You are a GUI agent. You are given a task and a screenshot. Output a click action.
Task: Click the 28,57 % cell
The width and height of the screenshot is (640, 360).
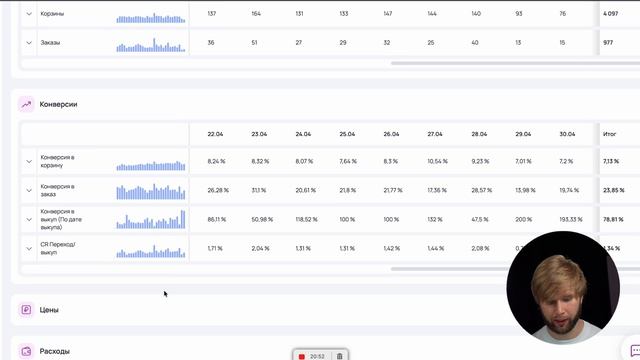482,190
